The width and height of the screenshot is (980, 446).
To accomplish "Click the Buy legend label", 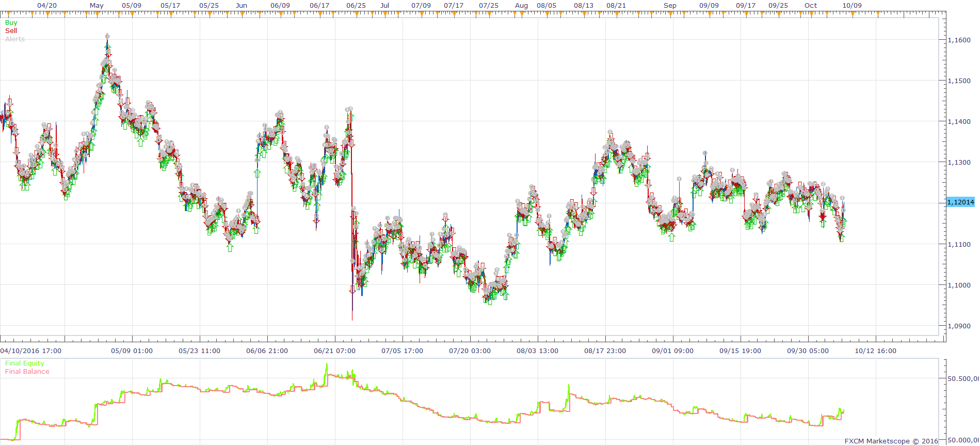I will point(11,23).
